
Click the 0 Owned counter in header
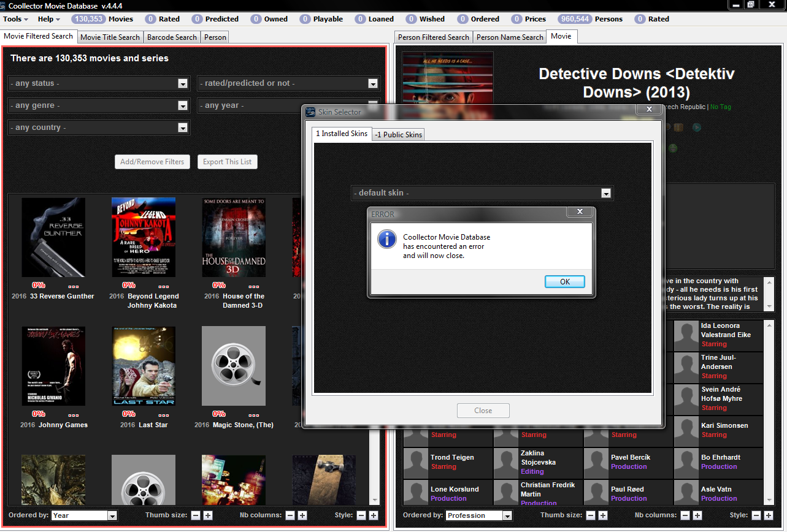(x=269, y=19)
